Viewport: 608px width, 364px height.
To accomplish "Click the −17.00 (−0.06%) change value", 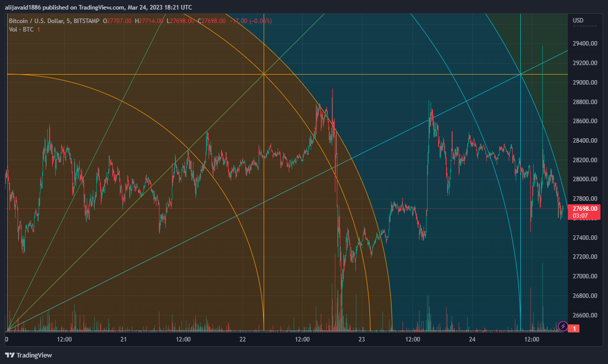I will (251, 21).
